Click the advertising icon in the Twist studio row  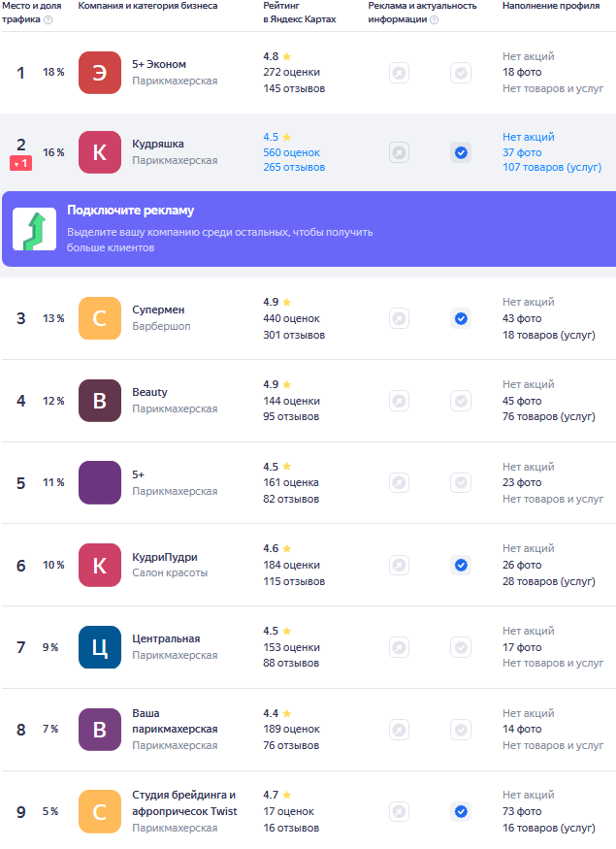pos(399,811)
